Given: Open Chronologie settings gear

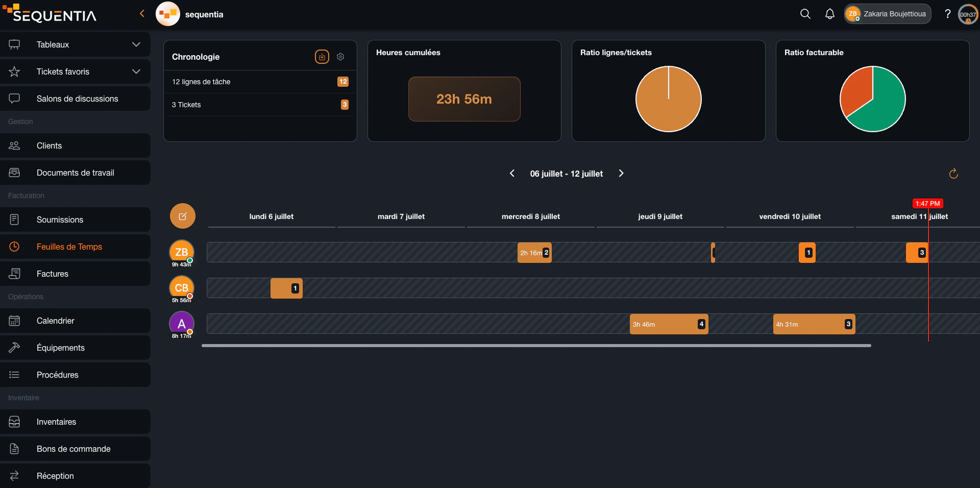Looking at the screenshot, I should (x=340, y=57).
